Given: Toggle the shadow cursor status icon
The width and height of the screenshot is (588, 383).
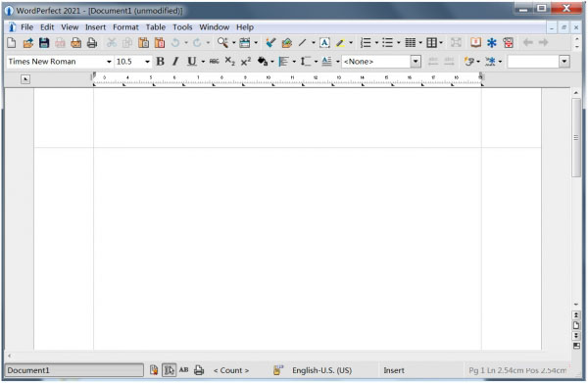Looking at the screenshot, I should tap(170, 370).
